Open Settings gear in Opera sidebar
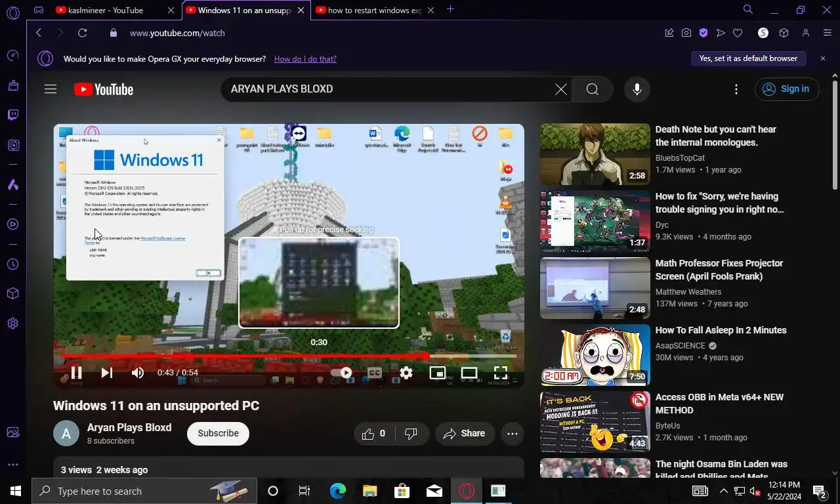Screen dimensions: 840x504 [12, 324]
